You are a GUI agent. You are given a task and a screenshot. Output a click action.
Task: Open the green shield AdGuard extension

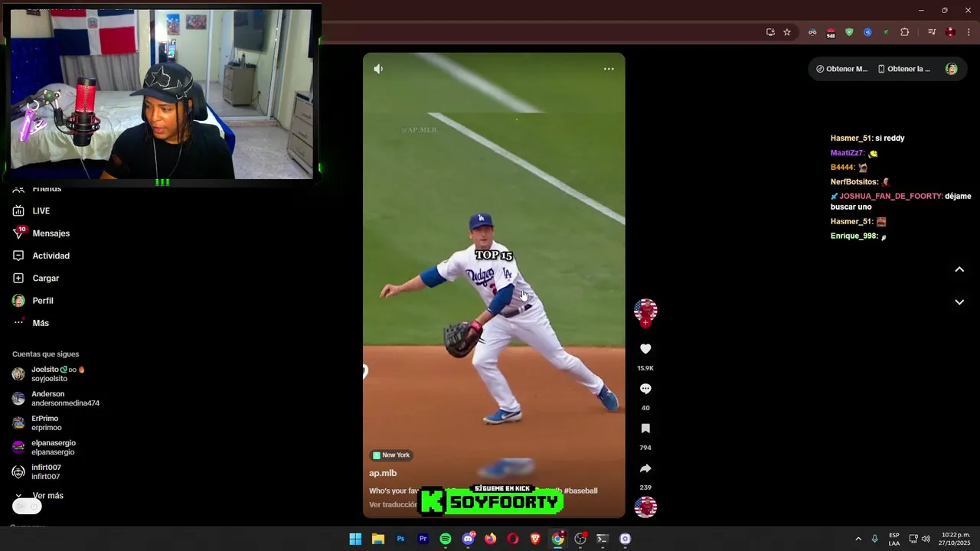(x=849, y=32)
